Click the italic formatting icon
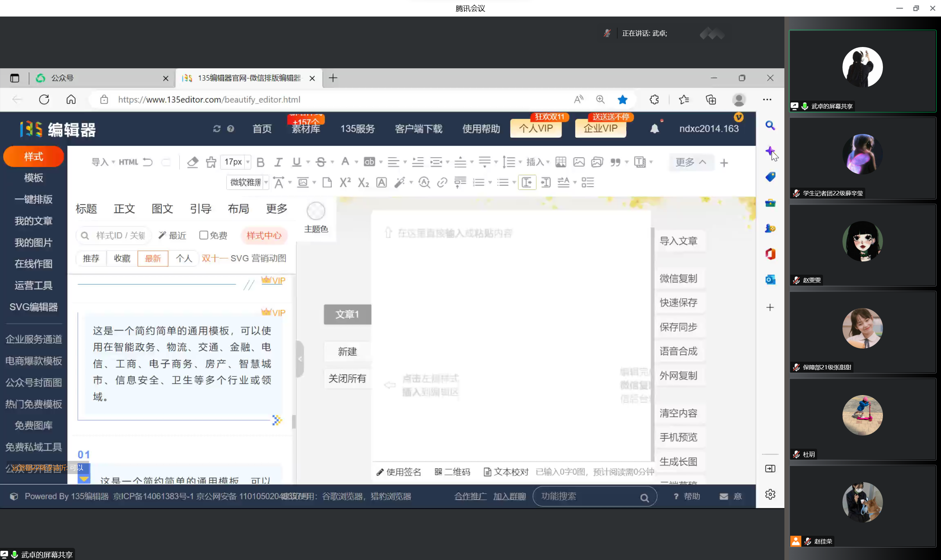941x560 pixels. pyautogui.click(x=278, y=162)
